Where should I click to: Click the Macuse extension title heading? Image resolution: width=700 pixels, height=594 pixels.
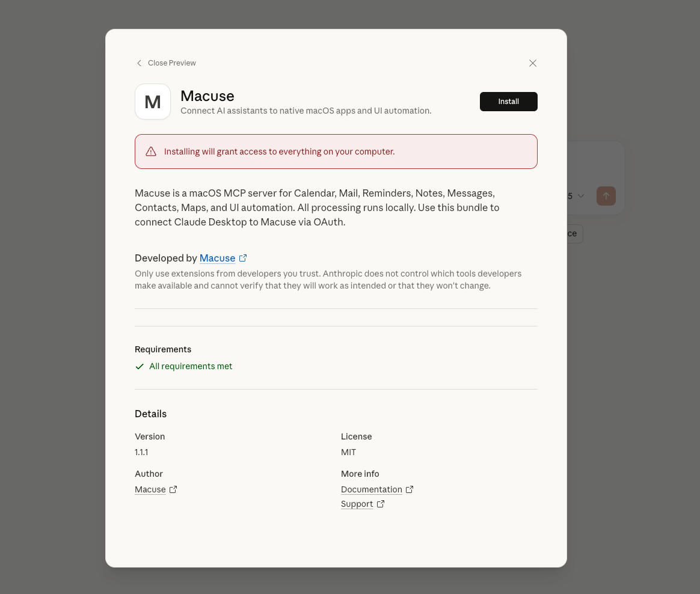[207, 96]
